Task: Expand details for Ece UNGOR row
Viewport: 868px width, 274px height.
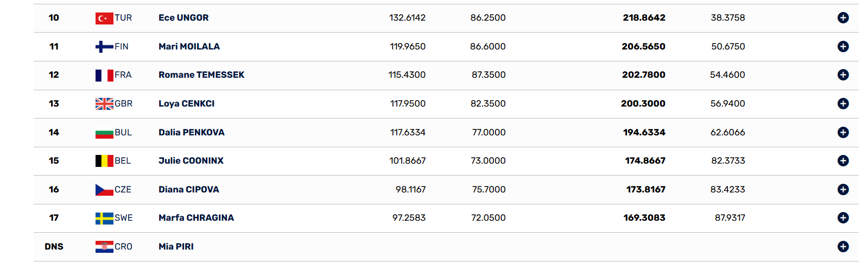Action: (842, 18)
